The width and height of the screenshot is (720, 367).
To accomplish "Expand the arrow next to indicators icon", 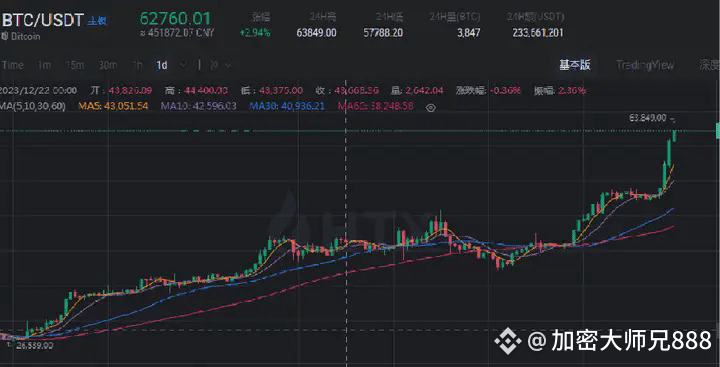I will (228, 66).
